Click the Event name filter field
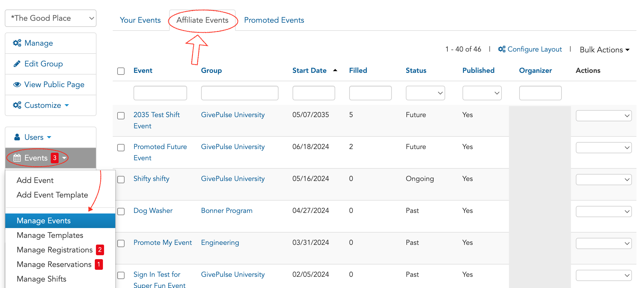 coord(160,93)
